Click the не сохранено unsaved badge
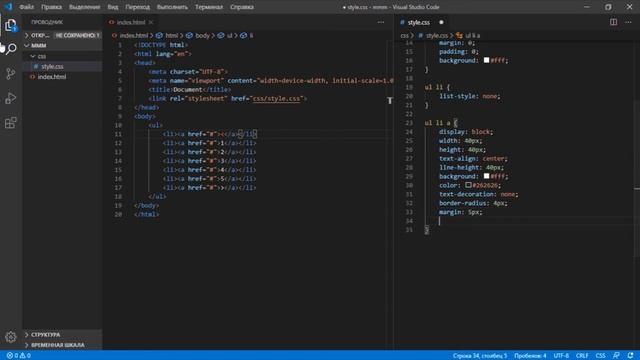 77,36
